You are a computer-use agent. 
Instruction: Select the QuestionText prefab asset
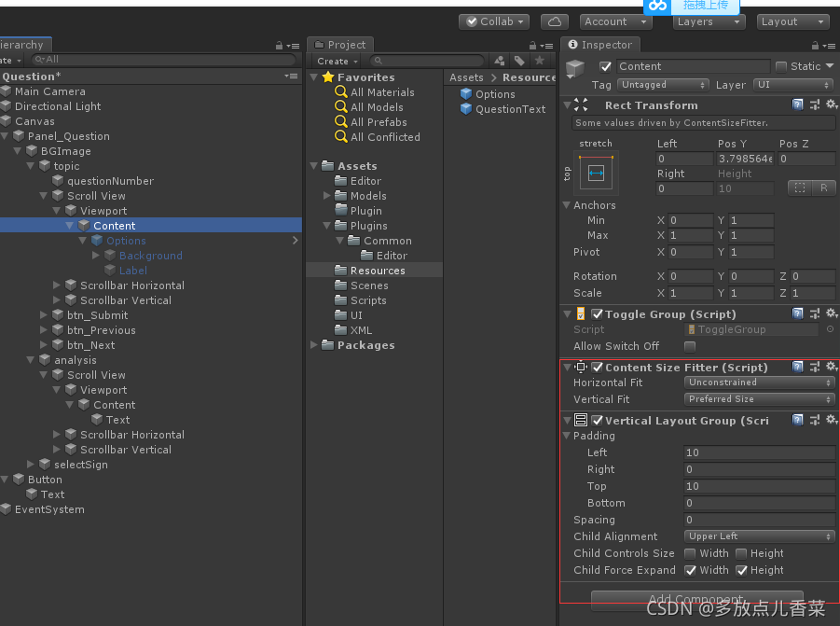[503, 109]
